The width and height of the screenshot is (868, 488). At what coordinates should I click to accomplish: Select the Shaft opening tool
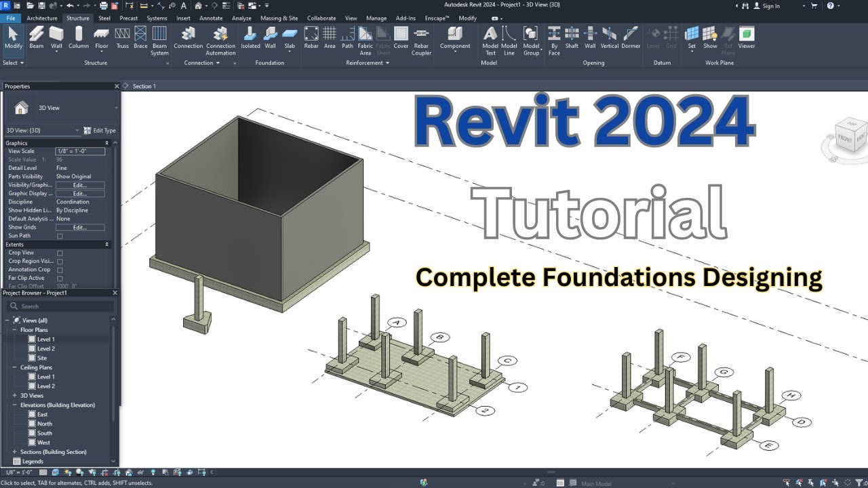[572, 38]
